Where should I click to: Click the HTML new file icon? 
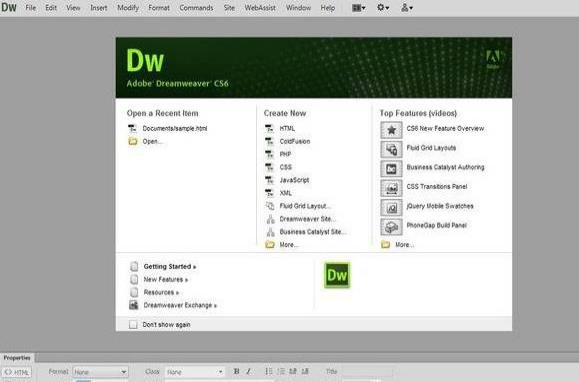click(x=270, y=128)
